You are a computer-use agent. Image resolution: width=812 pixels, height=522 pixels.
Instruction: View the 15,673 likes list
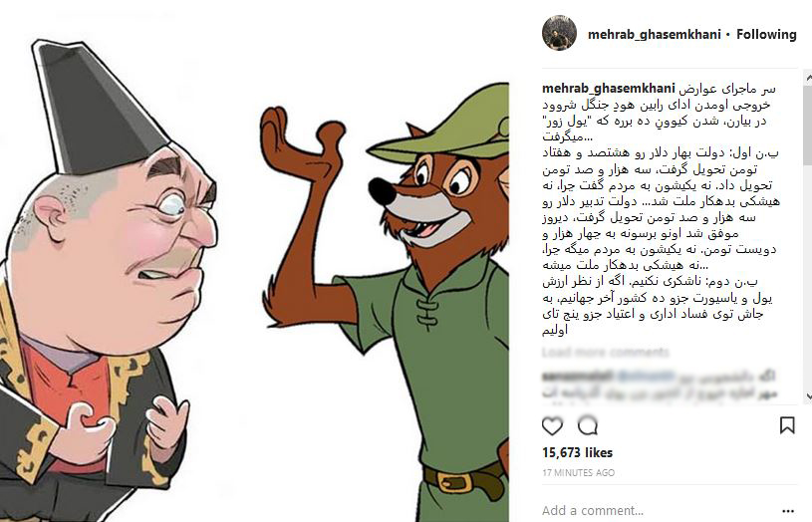pos(578,452)
